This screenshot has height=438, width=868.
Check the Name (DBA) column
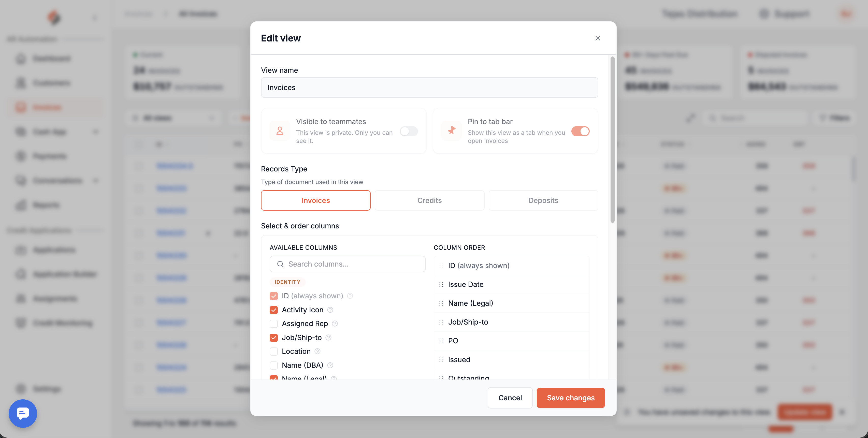pos(274,365)
